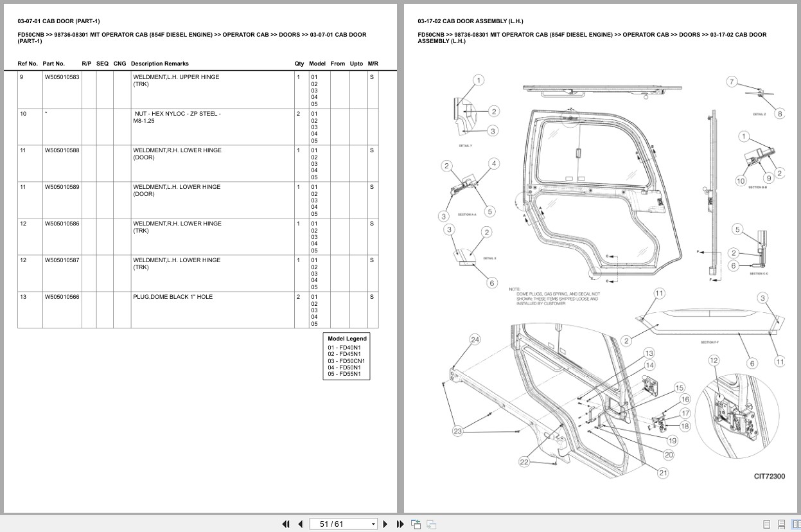Viewport: 801px width, 532px height.
Task: Click reference number 13 in table
Action: coord(23,297)
